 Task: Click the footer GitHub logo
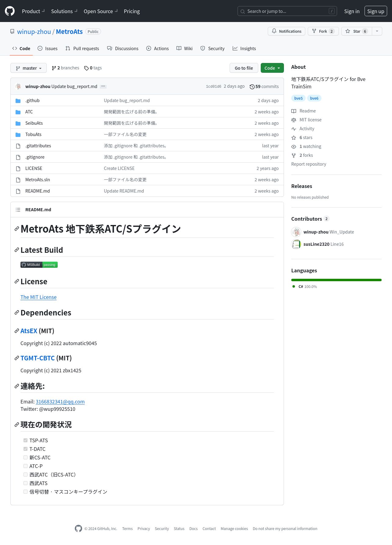[x=78, y=528]
